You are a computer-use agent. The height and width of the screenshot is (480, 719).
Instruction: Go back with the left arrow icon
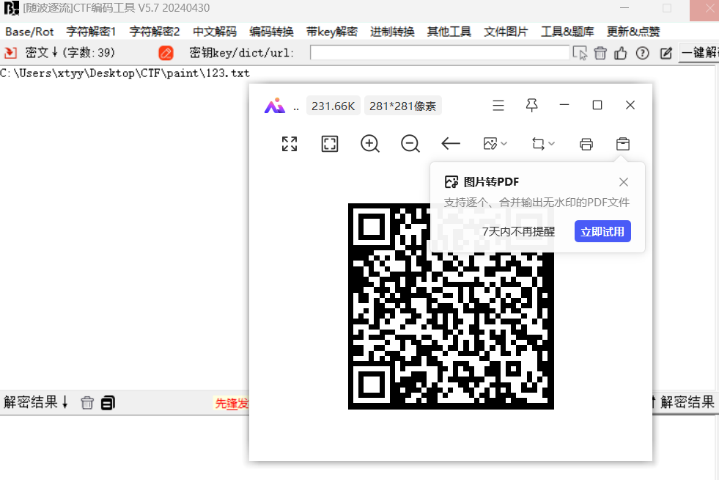[x=450, y=143]
